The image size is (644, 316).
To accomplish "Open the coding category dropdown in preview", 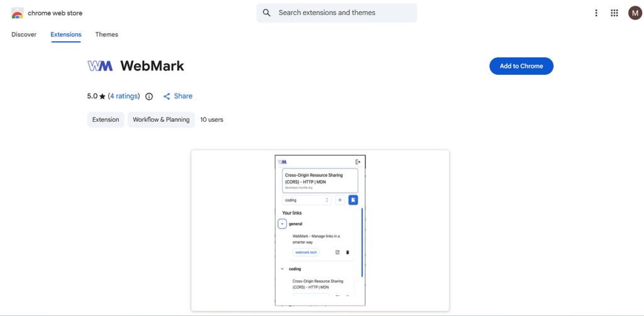I will click(307, 200).
